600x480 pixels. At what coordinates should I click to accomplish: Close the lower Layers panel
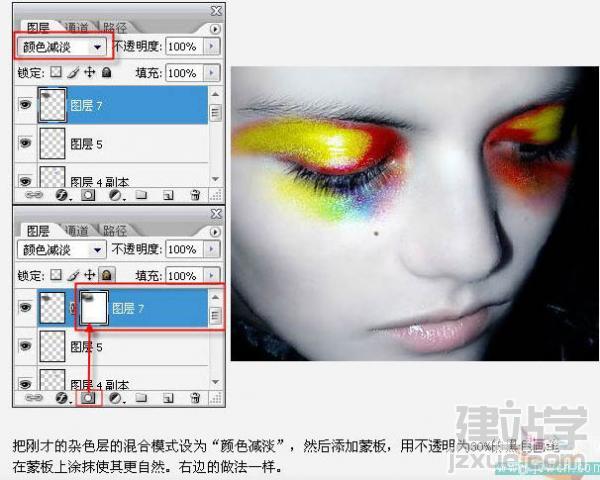pyautogui.click(x=216, y=214)
